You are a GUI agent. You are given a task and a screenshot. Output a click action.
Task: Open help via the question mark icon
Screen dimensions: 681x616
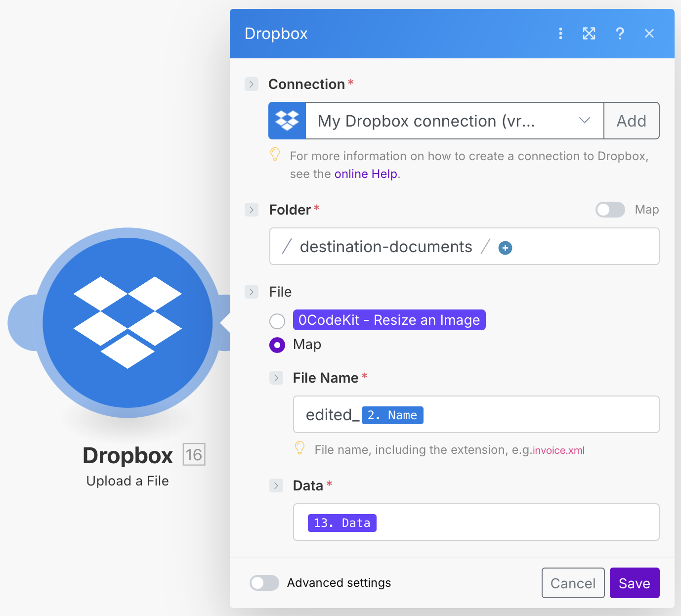coord(620,33)
